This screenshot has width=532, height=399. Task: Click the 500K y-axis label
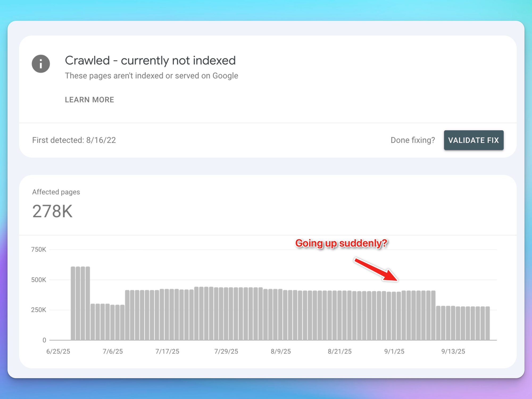click(x=39, y=280)
